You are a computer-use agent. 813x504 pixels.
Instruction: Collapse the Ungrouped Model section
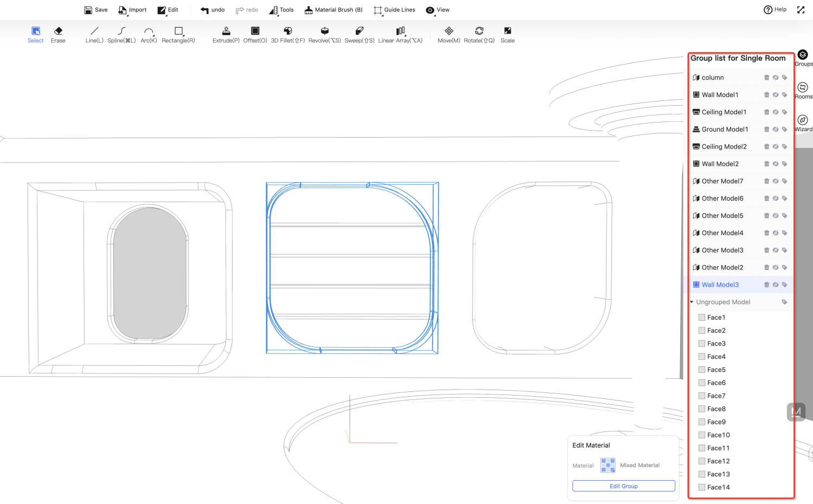(692, 302)
